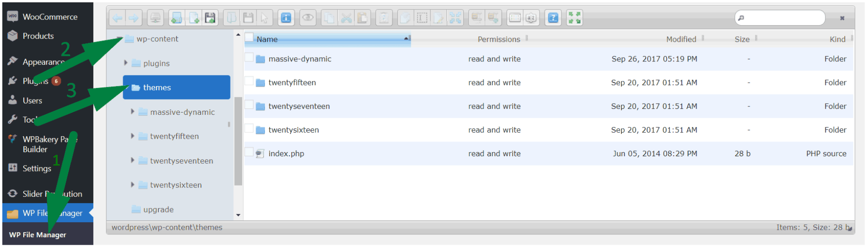The width and height of the screenshot is (868, 246).
Task: Sort by the Kind column header
Action: click(837, 39)
